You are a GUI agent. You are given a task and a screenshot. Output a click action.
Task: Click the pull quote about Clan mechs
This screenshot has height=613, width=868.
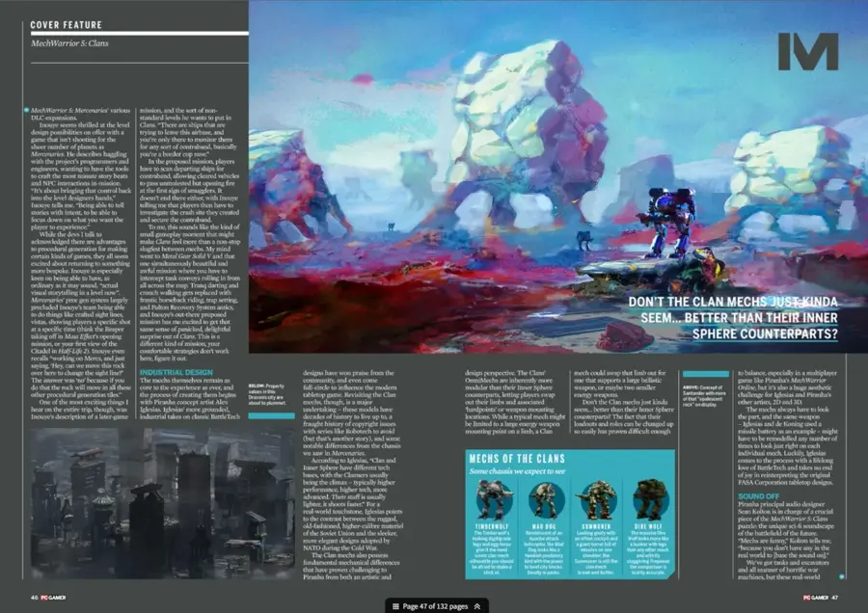pos(733,317)
